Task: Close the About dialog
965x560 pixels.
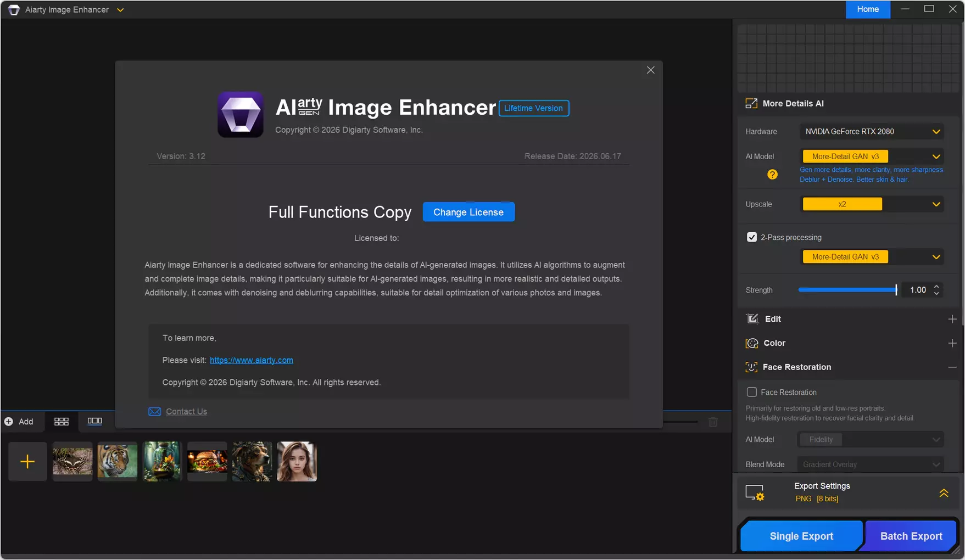Action: click(x=650, y=70)
